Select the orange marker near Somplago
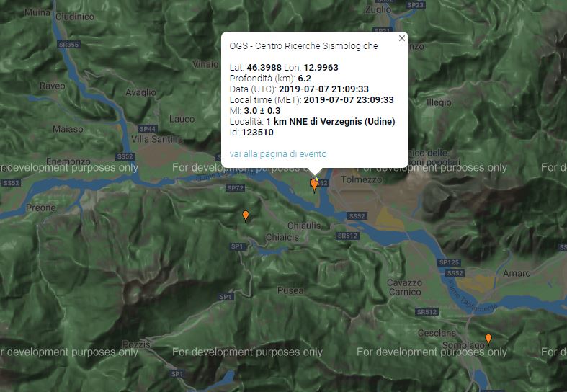Image resolution: width=567 pixels, height=392 pixels. pyautogui.click(x=488, y=339)
